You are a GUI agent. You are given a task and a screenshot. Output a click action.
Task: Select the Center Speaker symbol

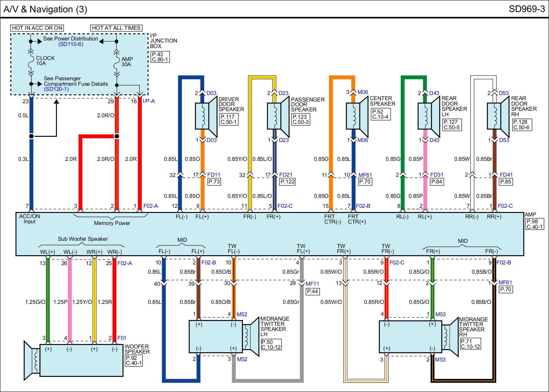pyautogui.click(x=357, y=116)
